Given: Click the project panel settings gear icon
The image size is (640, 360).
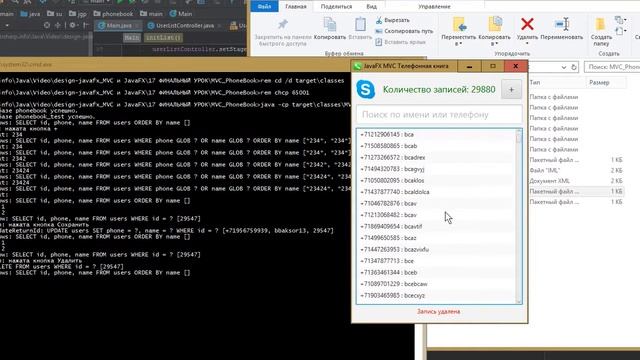Looking at the screenshot, I should point(72,25).
